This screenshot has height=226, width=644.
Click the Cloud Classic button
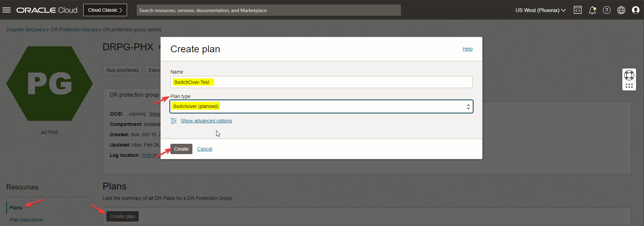(105, 10)
